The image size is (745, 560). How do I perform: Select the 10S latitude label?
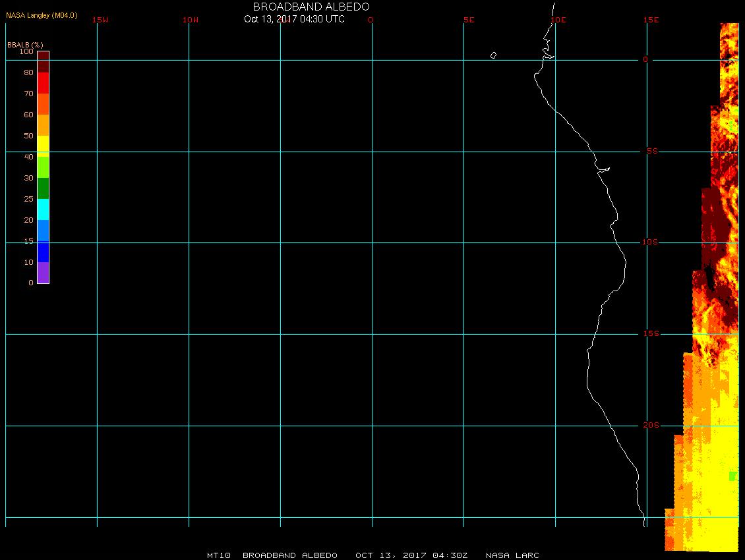pyautogui.click(x=650, y=242)
